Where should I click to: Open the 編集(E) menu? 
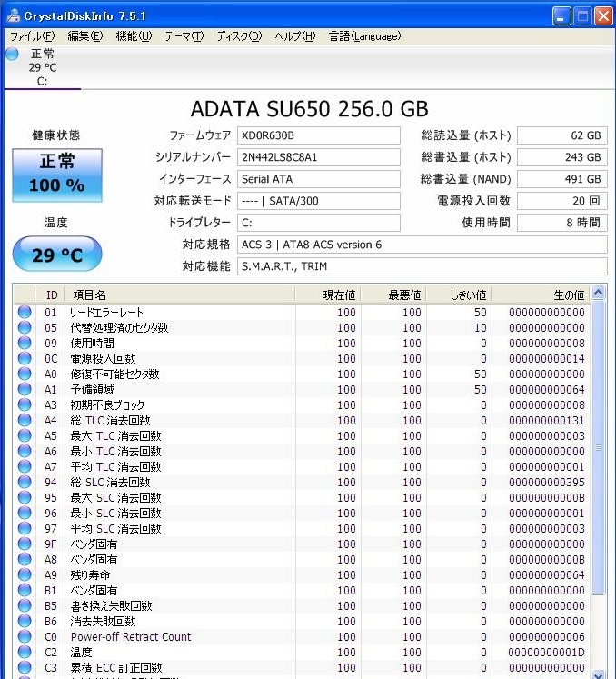pos(85,36)
